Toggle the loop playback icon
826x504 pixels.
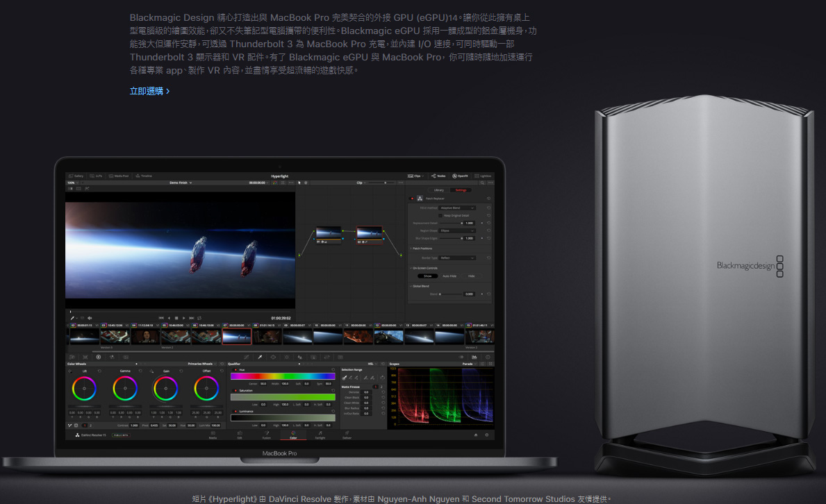(x=199, y=318)
